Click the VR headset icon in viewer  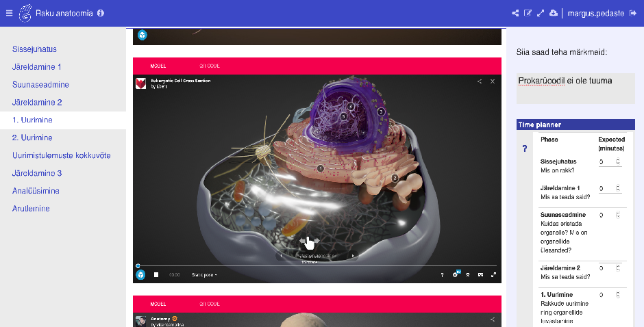click(480, 275)
